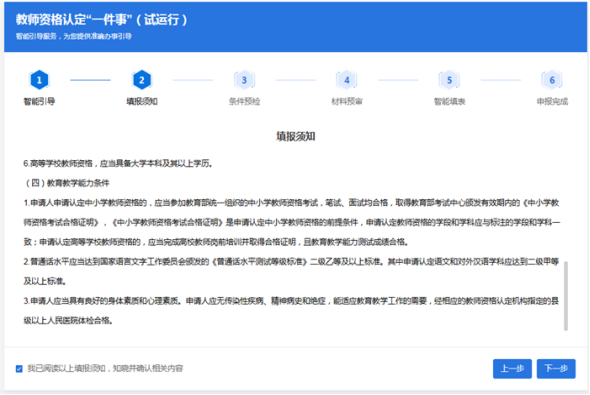Click the 填报须知 centered heading

(296, 136)
